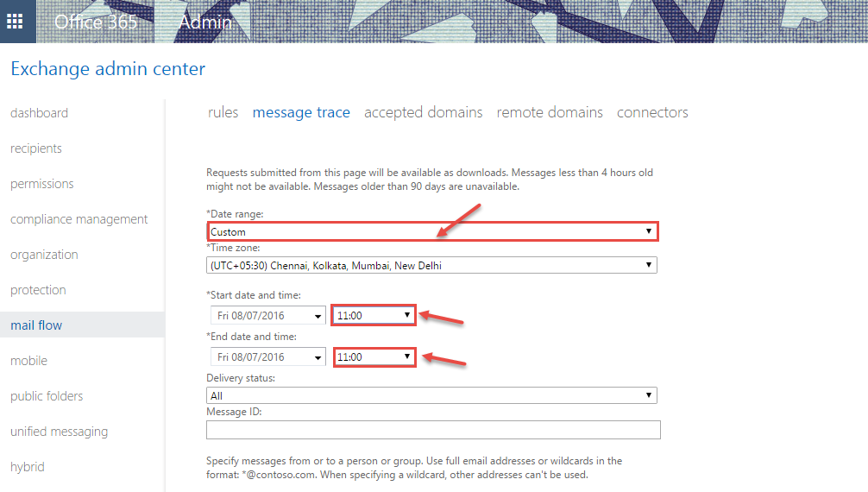
Task: Change the start time 11:00 dropdown
Action: click(x=374, y=315)
